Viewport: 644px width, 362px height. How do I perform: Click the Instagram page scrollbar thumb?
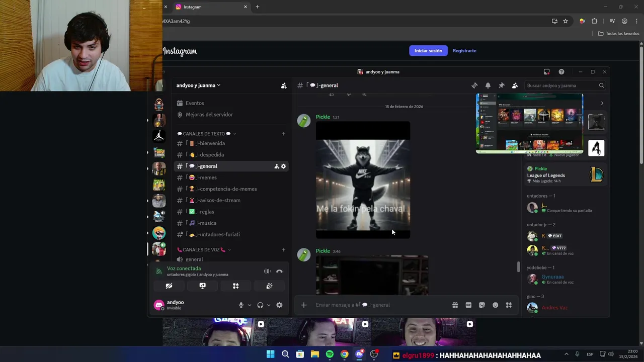[641, 105]
